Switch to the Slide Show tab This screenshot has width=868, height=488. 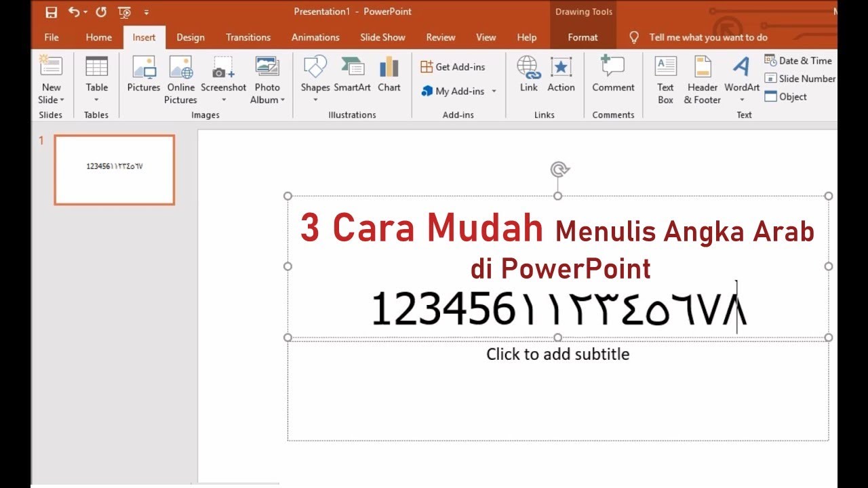click(x=383, y=37)
